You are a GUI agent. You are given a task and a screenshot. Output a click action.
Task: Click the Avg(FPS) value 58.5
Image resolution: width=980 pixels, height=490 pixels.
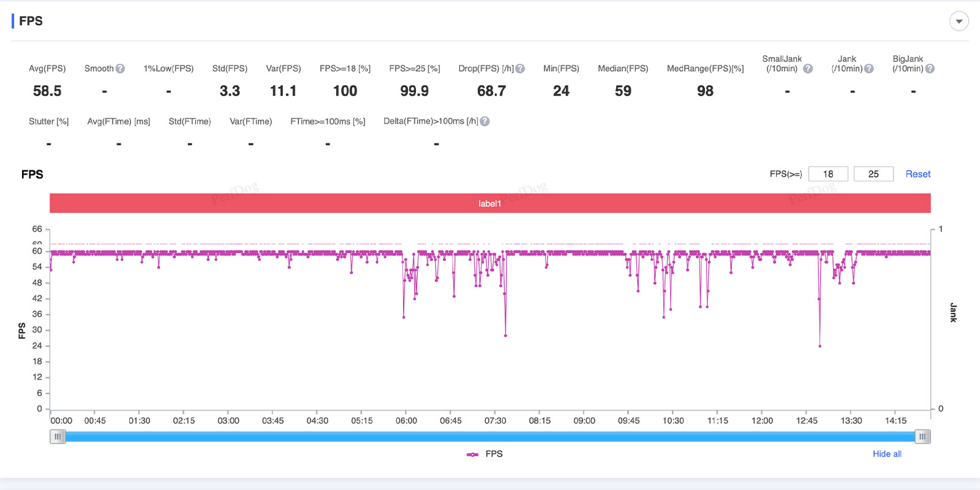[47, 91]
